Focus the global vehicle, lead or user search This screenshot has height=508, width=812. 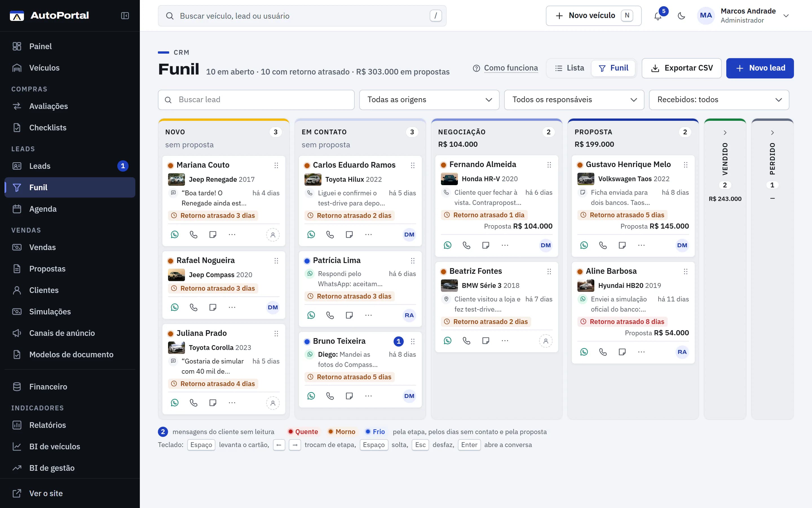302,16
